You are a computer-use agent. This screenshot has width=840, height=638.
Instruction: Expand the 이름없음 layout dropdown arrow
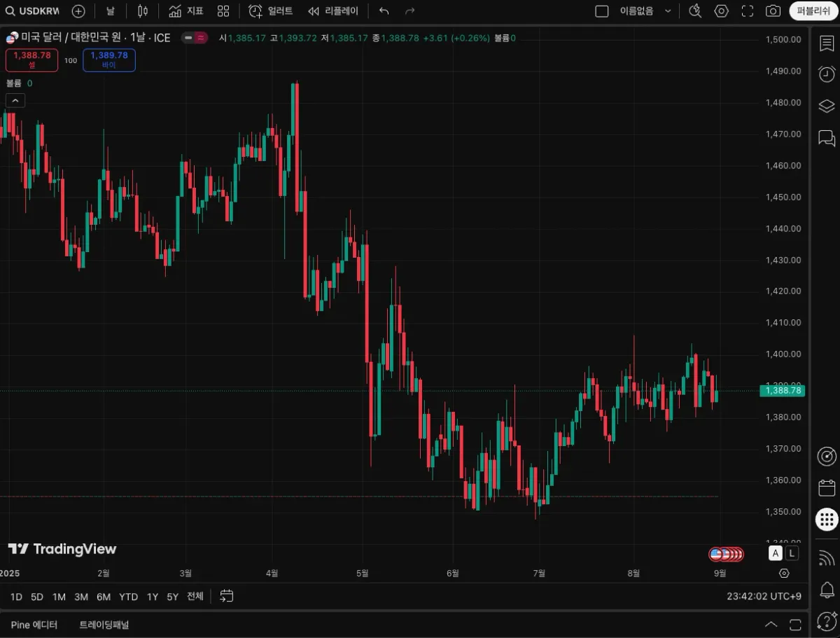[668, 11]
